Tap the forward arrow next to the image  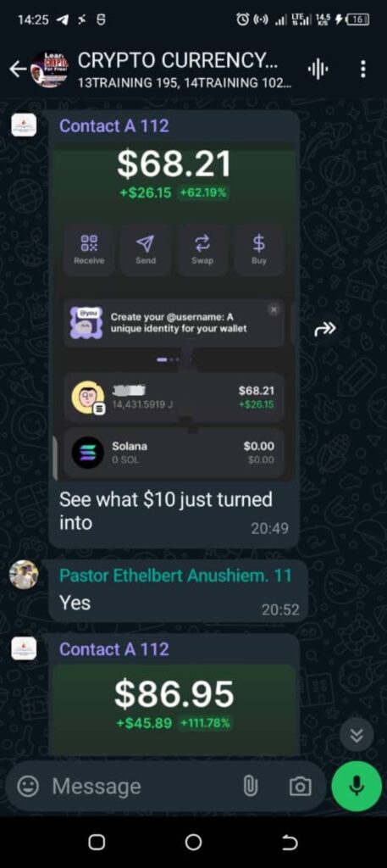point(324,330)
